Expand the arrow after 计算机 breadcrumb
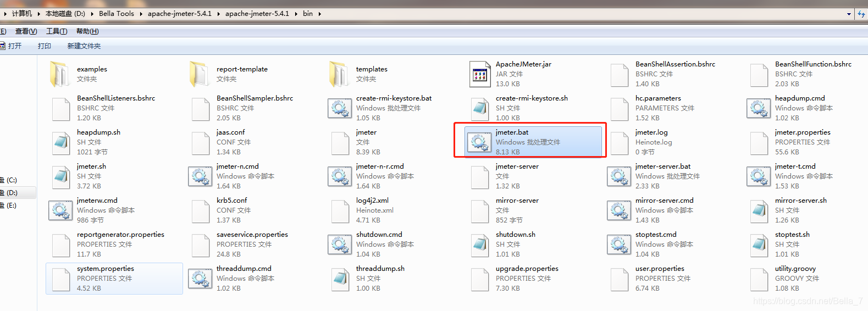 [x=38, y=14]
